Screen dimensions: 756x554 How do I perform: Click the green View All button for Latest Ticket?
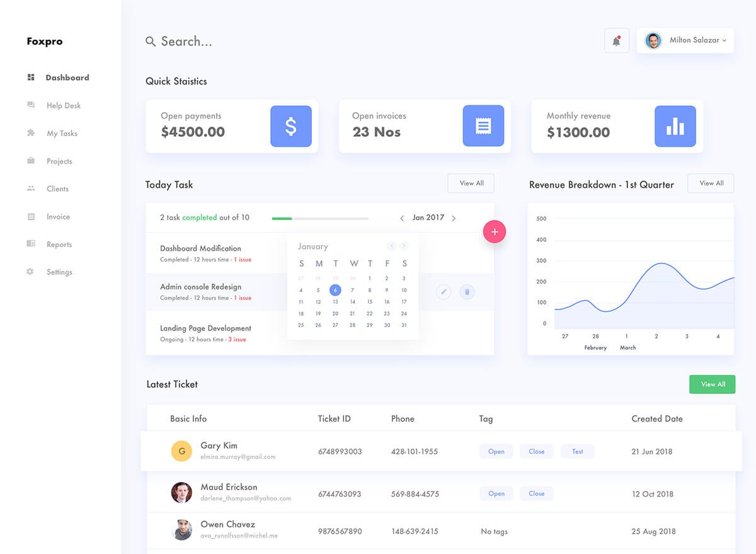click(x=712, y=384)
